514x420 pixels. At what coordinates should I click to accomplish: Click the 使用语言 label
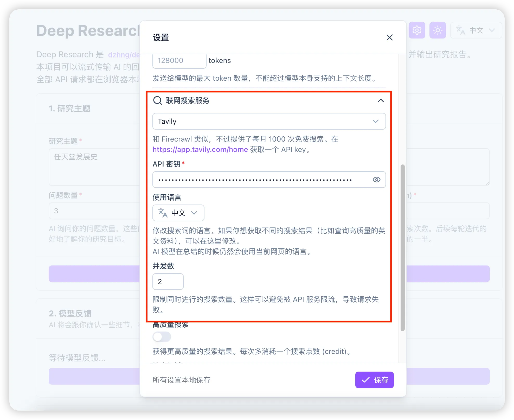tap(167, 197)
